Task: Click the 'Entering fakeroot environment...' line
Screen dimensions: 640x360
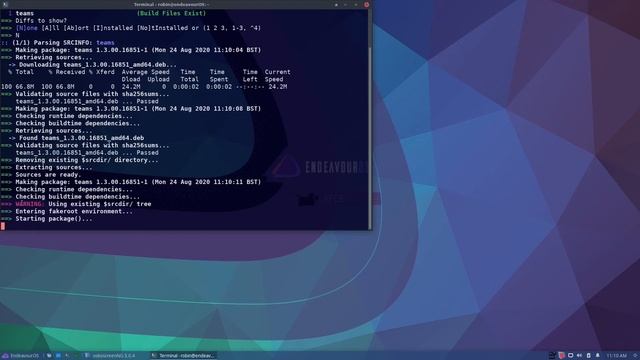Action: point(74,211)
